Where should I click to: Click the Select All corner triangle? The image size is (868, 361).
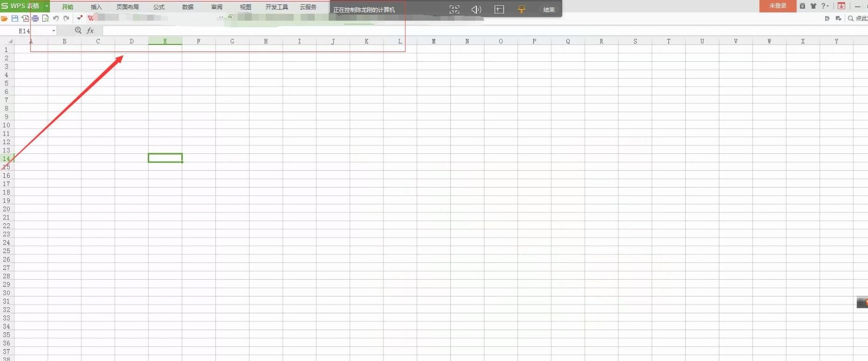(10, 41)
